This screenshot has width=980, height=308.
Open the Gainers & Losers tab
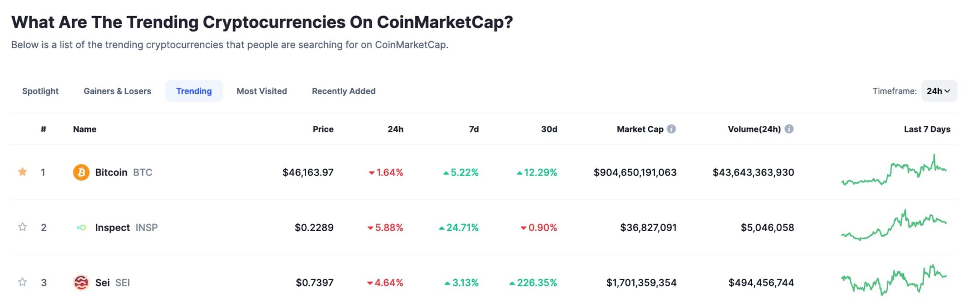tap(117, 91)
